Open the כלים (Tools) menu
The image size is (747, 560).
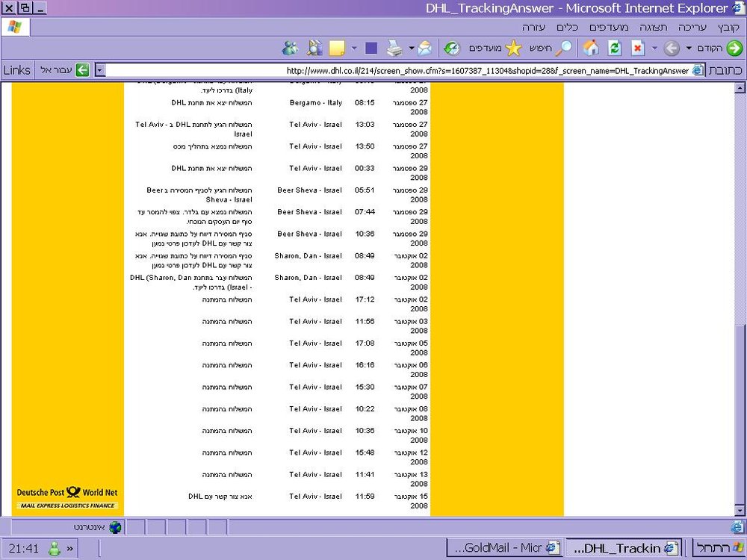[568, 27]
